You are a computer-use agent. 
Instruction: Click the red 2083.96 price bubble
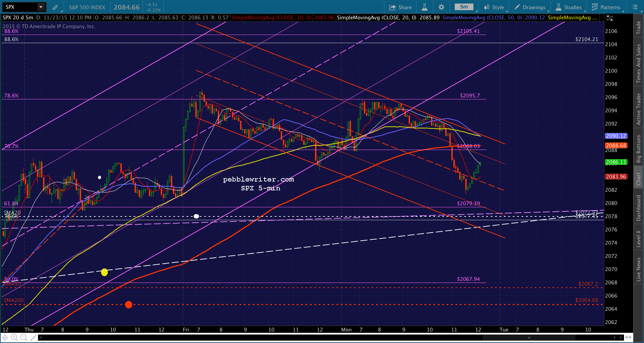click(x=616, y=177)
